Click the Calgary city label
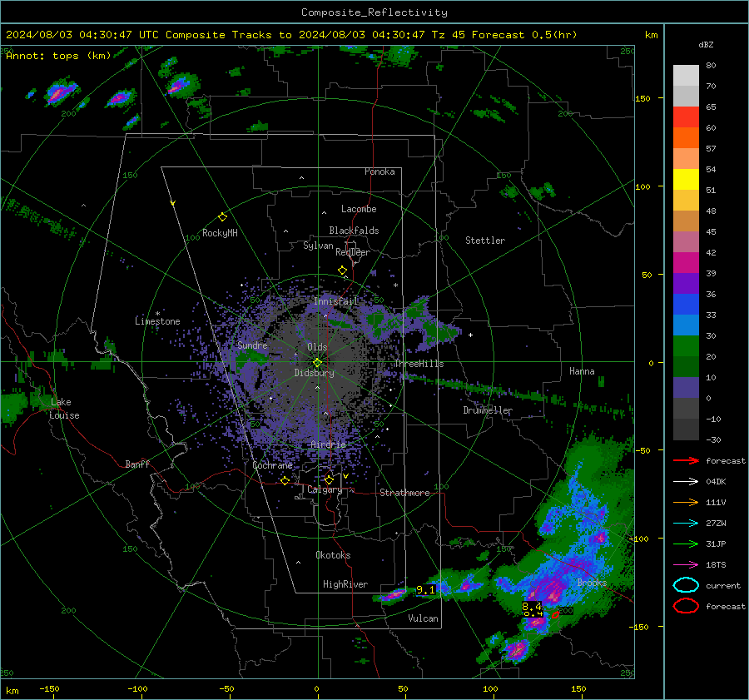The image size is (749, 700). (x=325, y=489)
